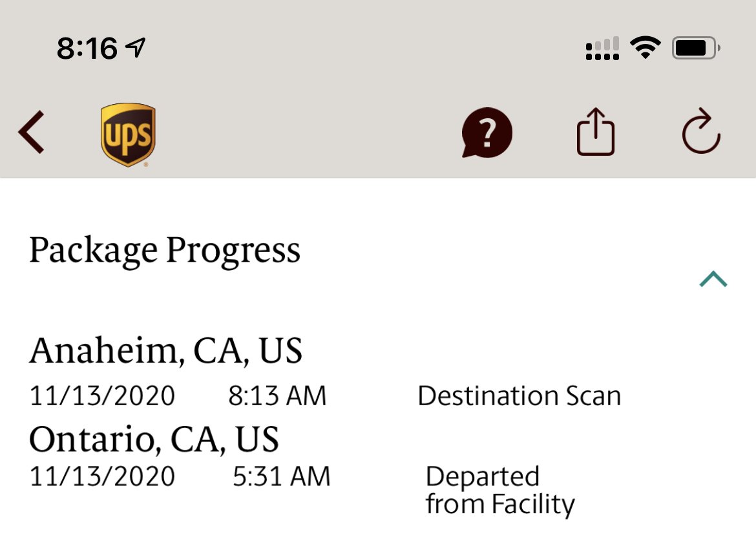Screen dimensions: 756x539
Task: Collapse the Package Progress section
Action: 713,279
